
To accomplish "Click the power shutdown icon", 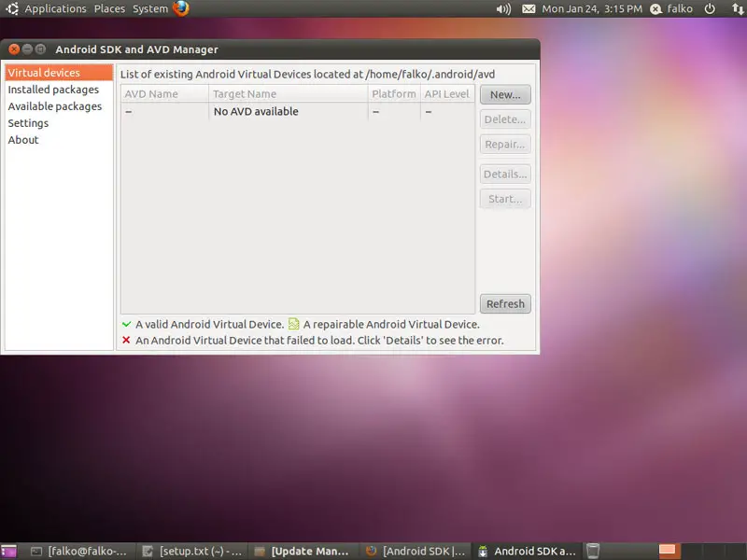I will coord(710,9).
